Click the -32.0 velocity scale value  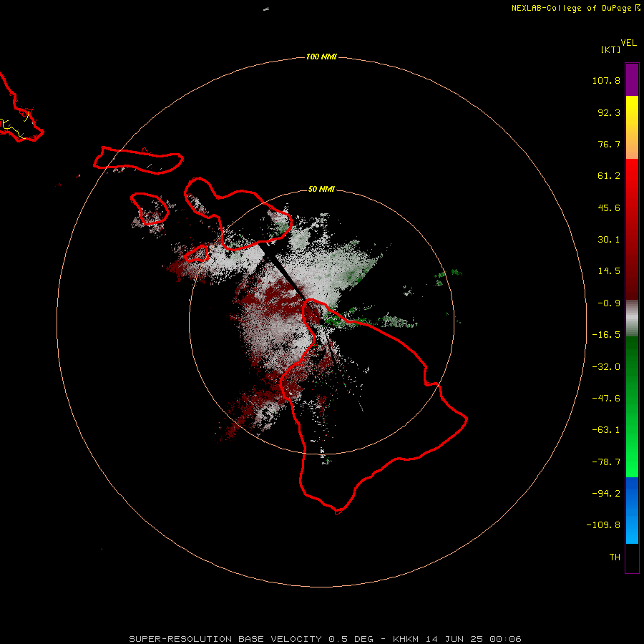pos(606,367)
